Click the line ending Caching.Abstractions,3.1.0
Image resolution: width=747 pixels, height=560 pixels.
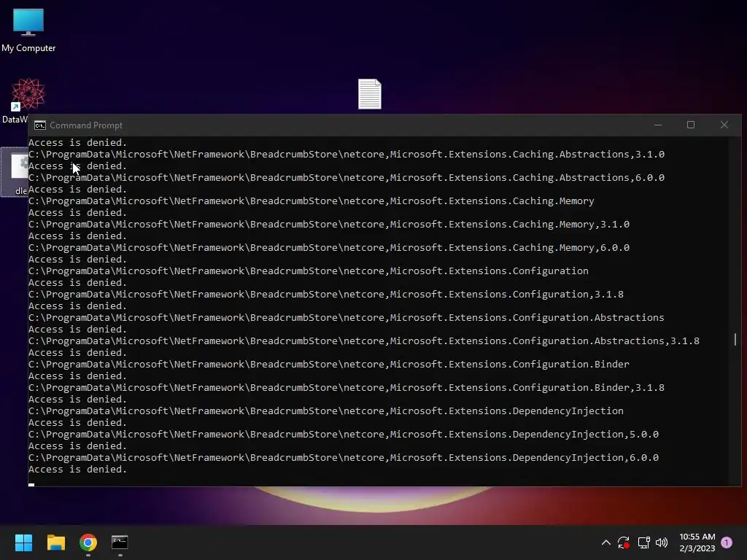347,155
